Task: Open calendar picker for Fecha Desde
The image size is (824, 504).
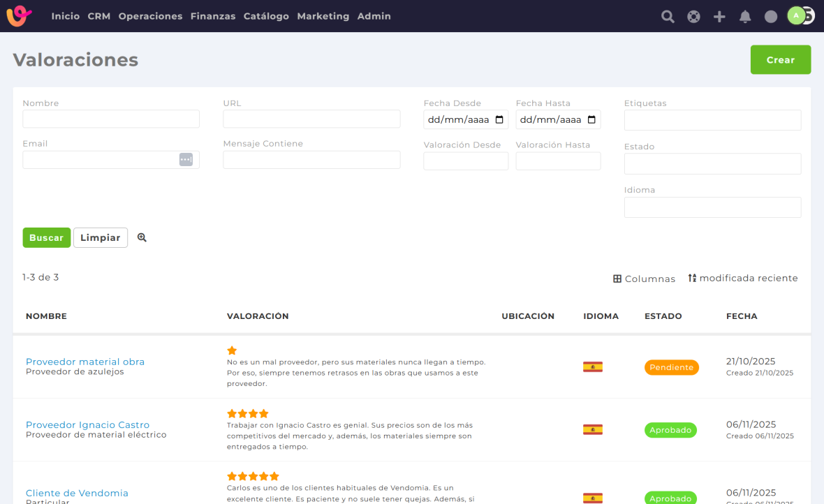Action: pos(499,120)
